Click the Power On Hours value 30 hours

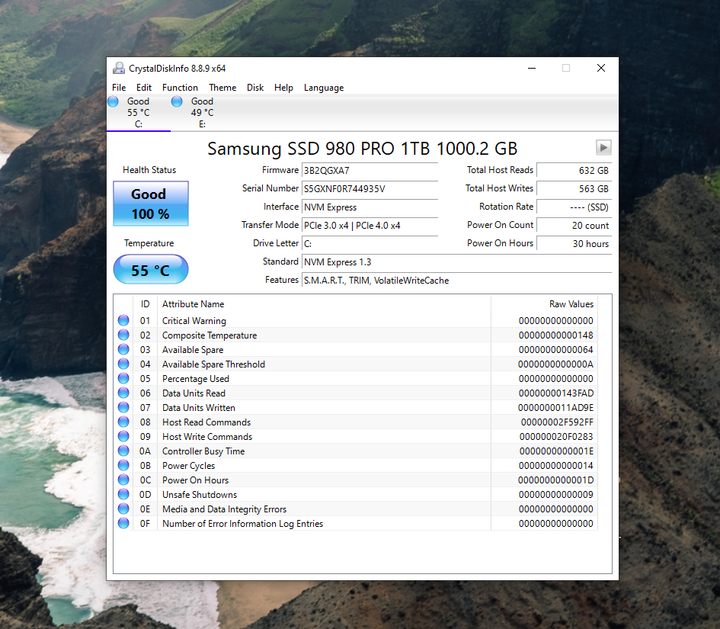(574, 244)
